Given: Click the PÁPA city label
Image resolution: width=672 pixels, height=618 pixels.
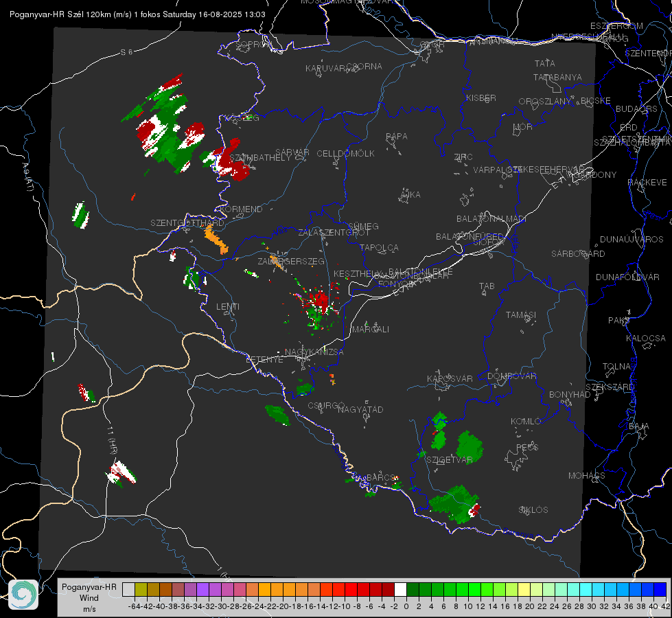Looking at the screenshot, I should (397, 137).
